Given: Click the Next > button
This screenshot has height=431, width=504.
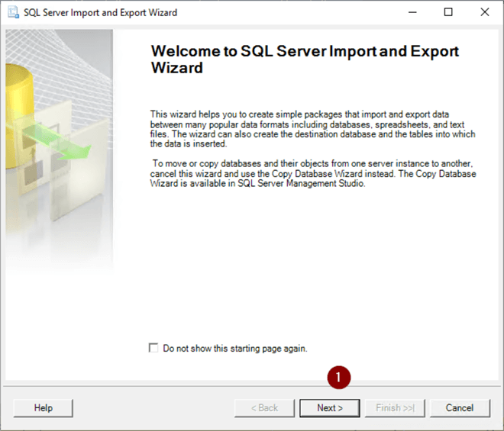Looking at the screenshot, I should (x=329, y=408).
